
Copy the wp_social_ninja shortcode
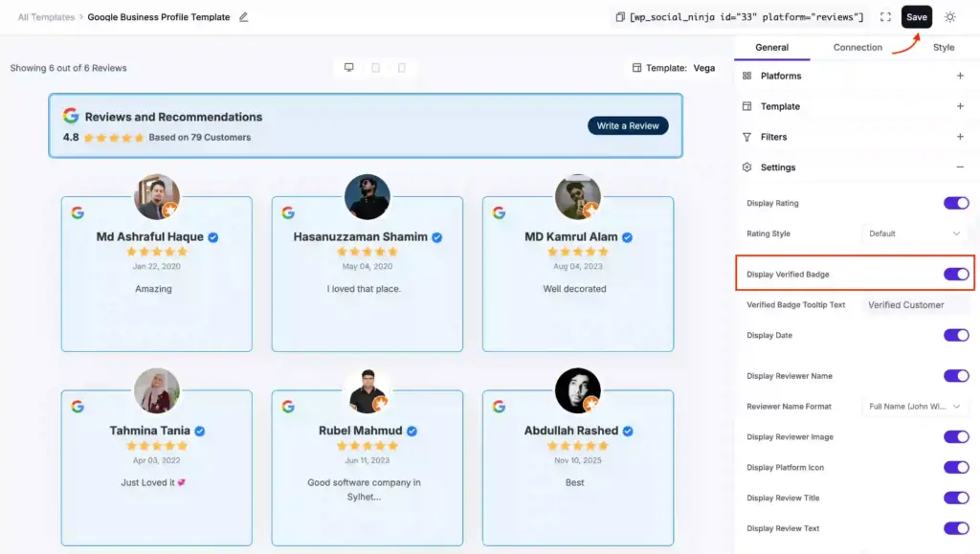pyautogui.click(x=621, y=16)
